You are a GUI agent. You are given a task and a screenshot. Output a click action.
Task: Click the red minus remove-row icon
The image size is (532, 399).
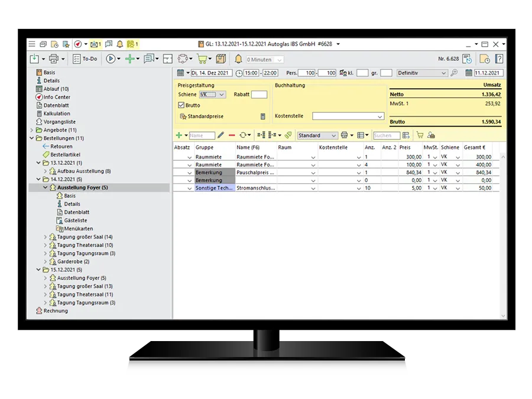[x=232, y=135]
